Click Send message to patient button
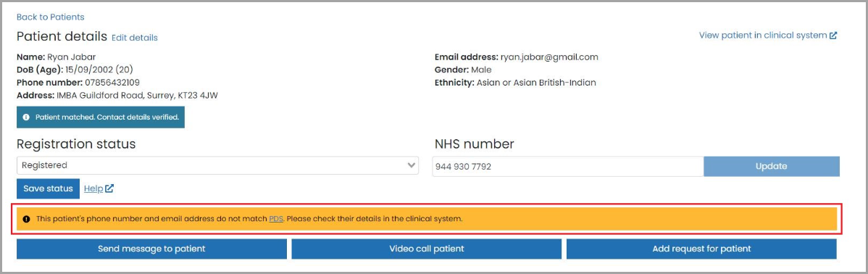The height and width of the screenshot is (274, 868). click(x=151, y=249)
